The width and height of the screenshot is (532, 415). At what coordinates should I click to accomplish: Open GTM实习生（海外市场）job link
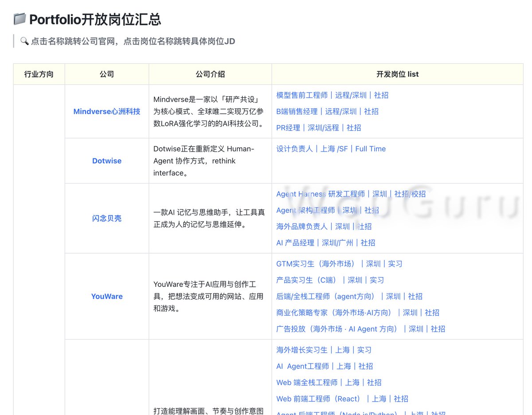339,264
